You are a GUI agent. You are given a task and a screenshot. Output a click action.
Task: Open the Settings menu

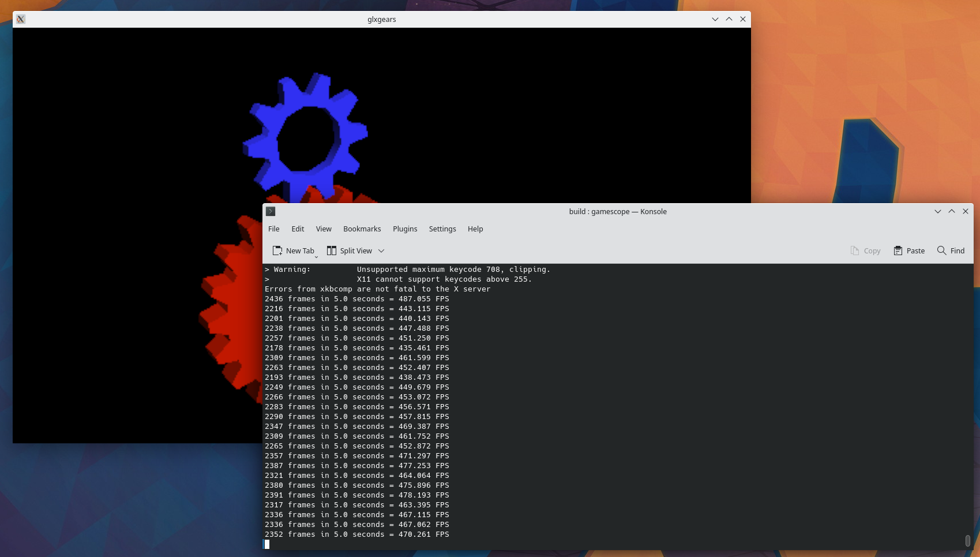coord(442,229)
